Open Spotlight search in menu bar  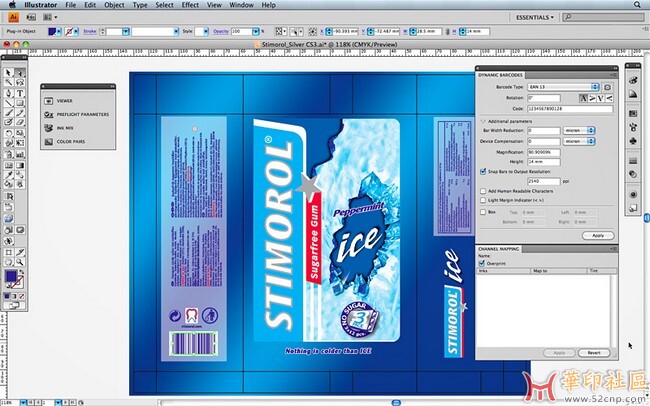[637, 5]
